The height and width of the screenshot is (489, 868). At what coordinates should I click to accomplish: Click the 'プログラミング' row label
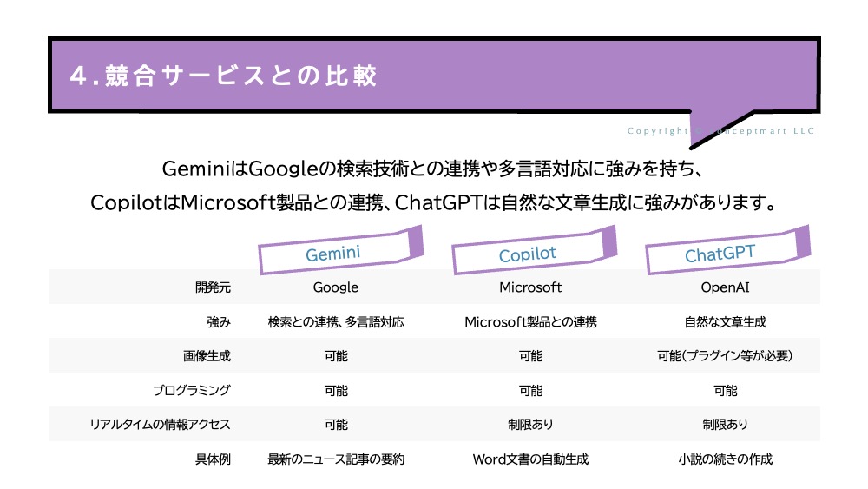point(192,391)
